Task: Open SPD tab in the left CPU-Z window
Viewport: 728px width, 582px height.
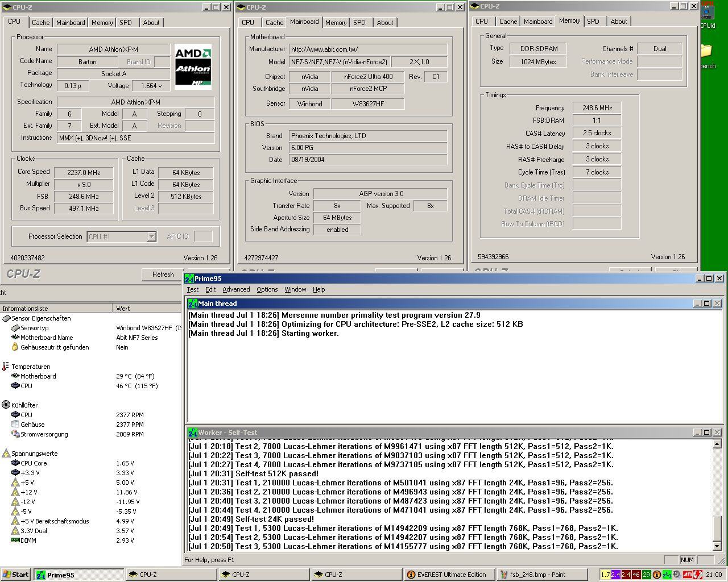Action: tap(126, 23)
